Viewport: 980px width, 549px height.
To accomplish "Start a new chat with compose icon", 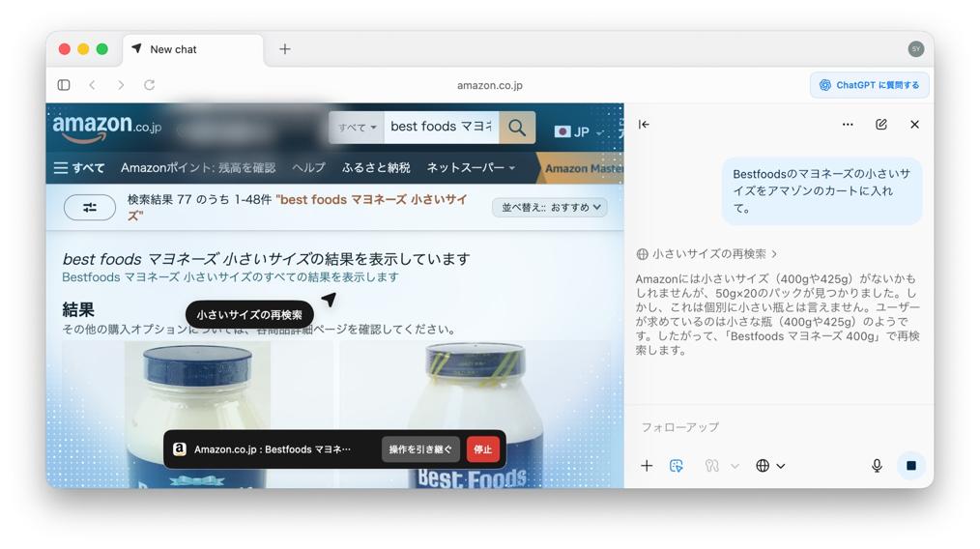I will point(880,125).
